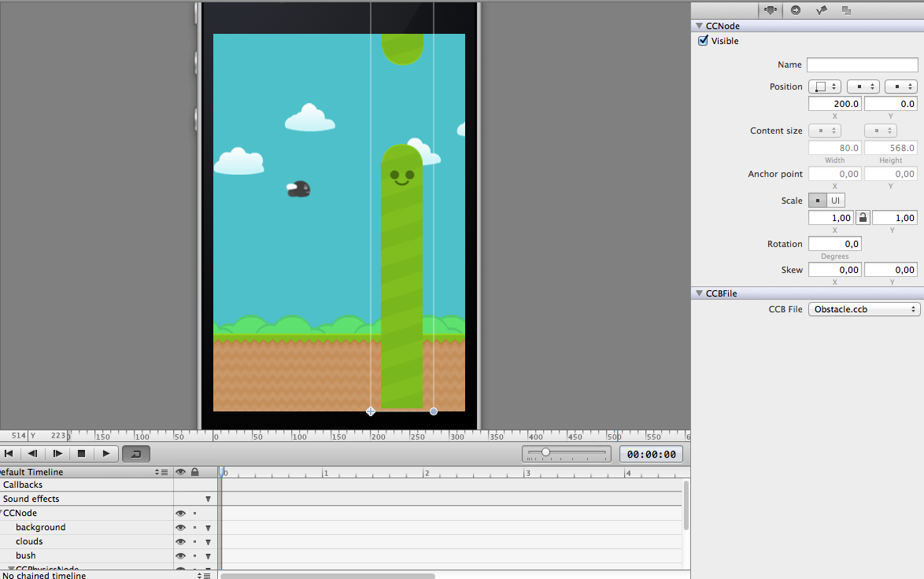Viewport: 924px width, 579px height.
Task: Toggle lock on background row
Action: click(194, 528)
